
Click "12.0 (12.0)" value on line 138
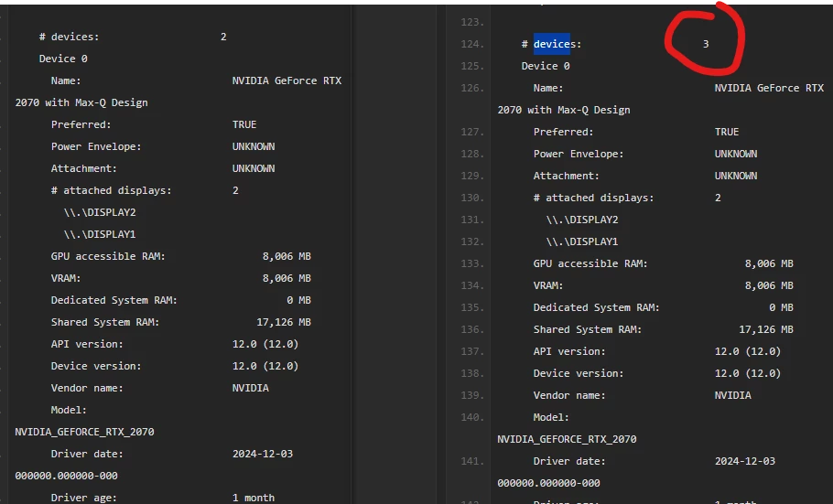[x=748, y=373]
